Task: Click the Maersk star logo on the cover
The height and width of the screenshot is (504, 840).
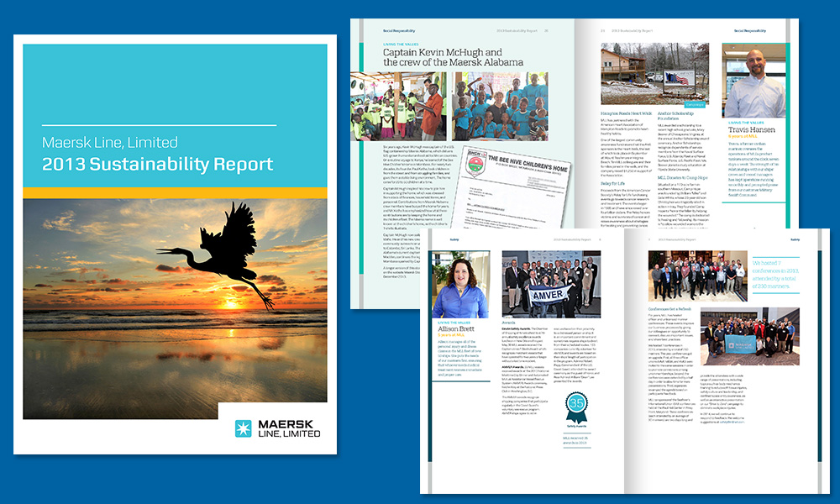Action: point(244,428)
